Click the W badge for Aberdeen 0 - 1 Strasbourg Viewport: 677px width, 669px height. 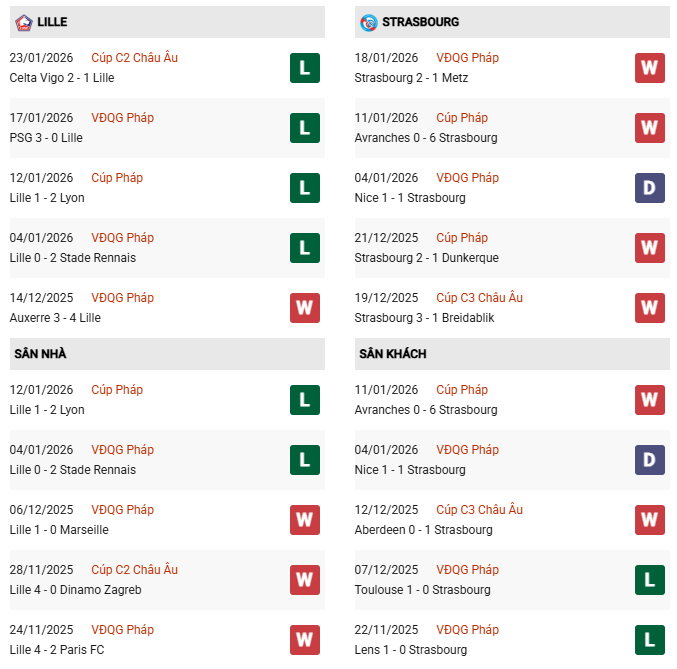pyautogui.click(x=650, y=520)
